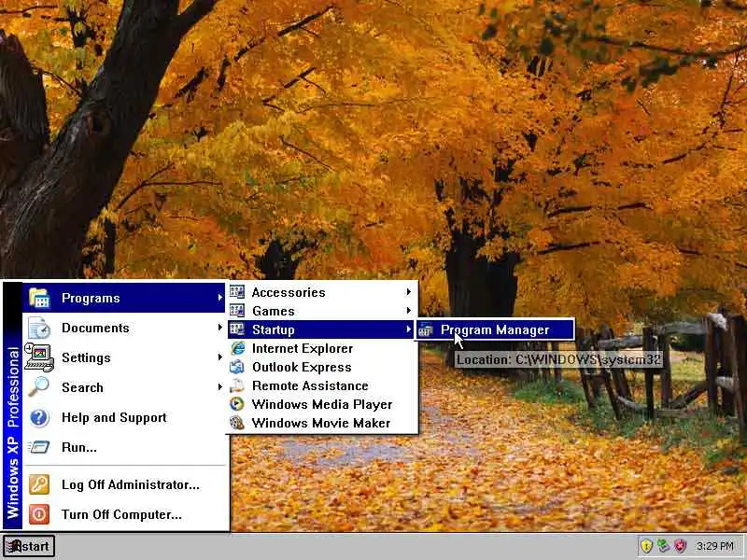Choose Turn Off Computer...
Image resolution: width=747 pixels, height=560 pixels.
[x=124, y=514]
